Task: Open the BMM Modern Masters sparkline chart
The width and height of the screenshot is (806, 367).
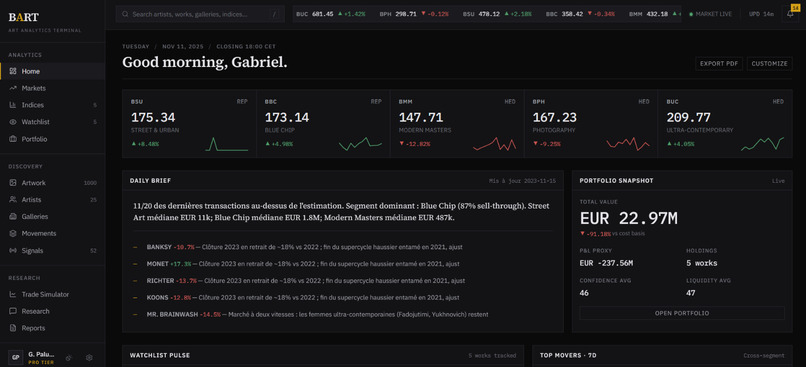Action: coord(494,143)
